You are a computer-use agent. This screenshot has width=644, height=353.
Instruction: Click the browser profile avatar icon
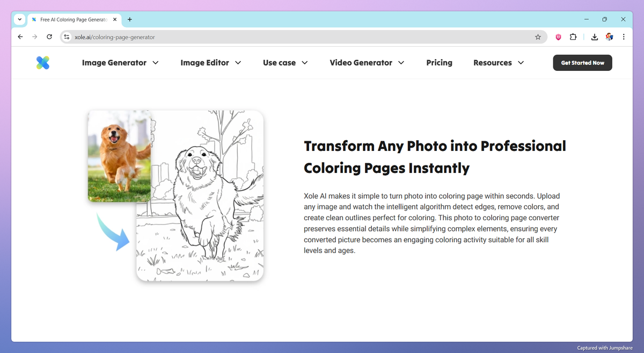[609, 37]
